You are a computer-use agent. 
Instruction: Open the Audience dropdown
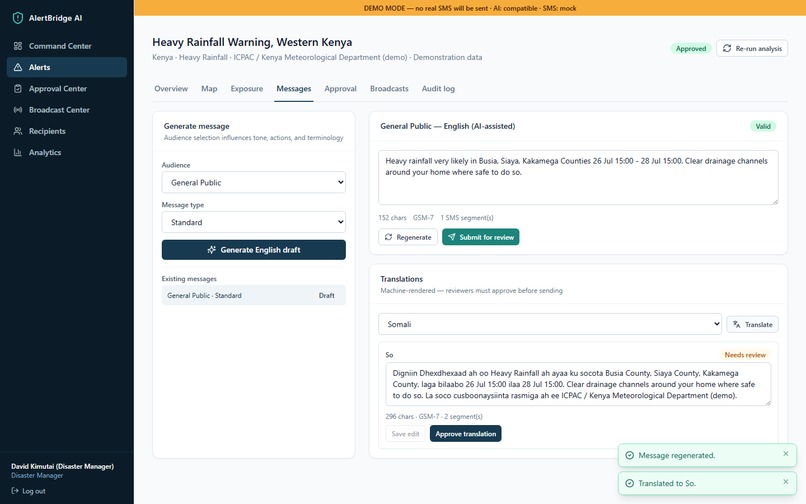[x=253, y=183]
